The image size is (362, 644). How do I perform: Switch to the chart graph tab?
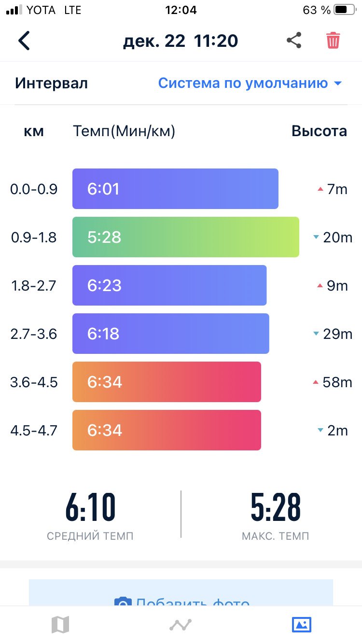click(181, 625)
